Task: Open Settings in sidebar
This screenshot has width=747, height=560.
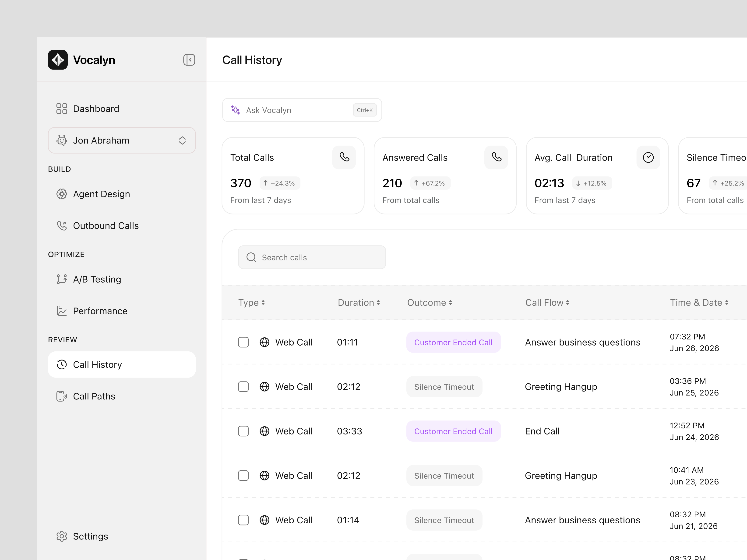Action: 122,536
